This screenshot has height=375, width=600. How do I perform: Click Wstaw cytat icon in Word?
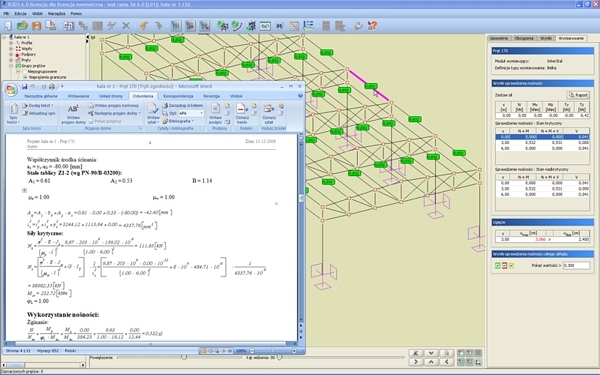153,113
